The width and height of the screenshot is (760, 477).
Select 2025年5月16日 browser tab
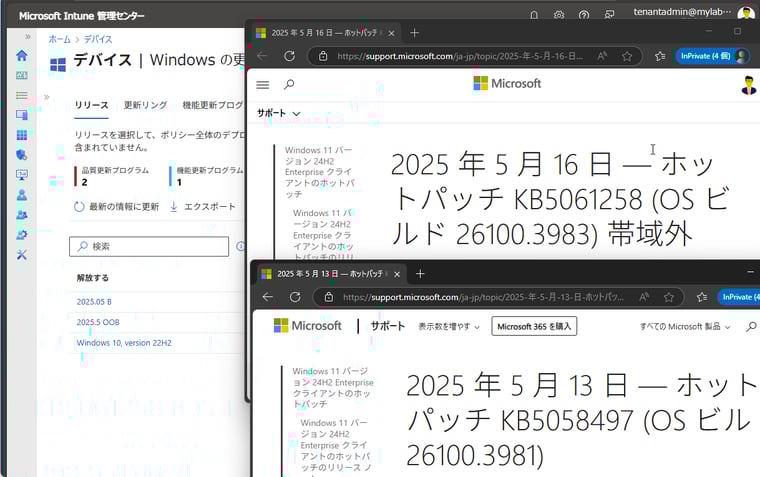point(326,33)
